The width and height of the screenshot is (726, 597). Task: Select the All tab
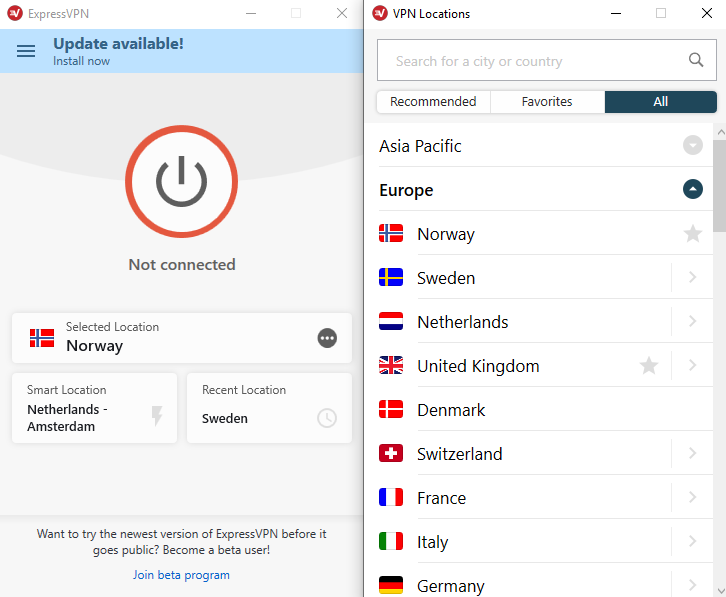coord(661,102)
